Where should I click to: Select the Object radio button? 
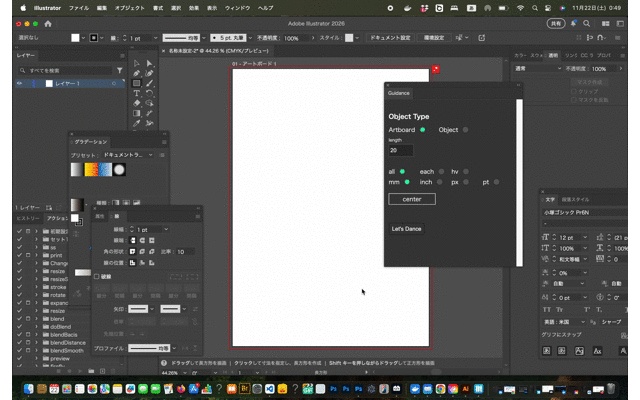[465, 130]
